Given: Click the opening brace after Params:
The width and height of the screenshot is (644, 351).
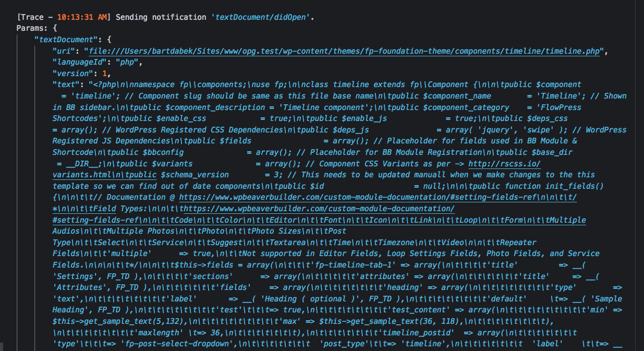Looking at the screenshot, I should point(55,28).
